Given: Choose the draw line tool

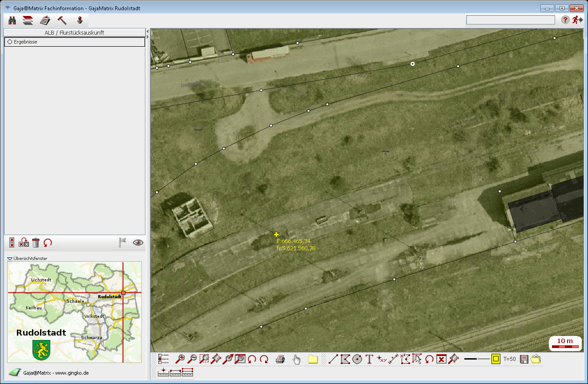Looking at the screenshot, I should (x=333, y=359).
